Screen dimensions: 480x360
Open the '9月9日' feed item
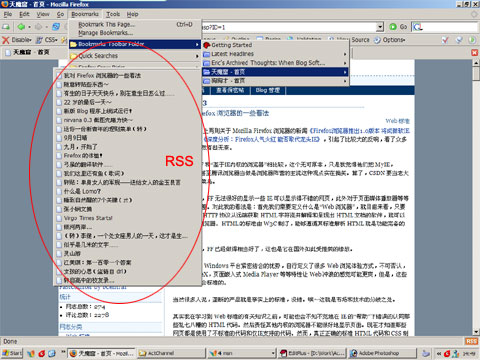pos(128,138)
